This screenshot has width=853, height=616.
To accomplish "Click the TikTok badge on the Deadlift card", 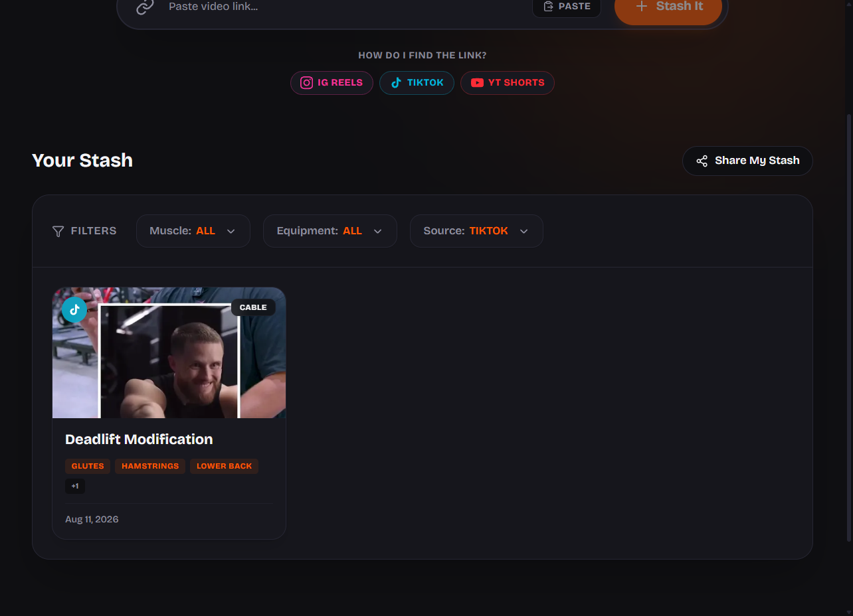I will (x=74, y=309).
